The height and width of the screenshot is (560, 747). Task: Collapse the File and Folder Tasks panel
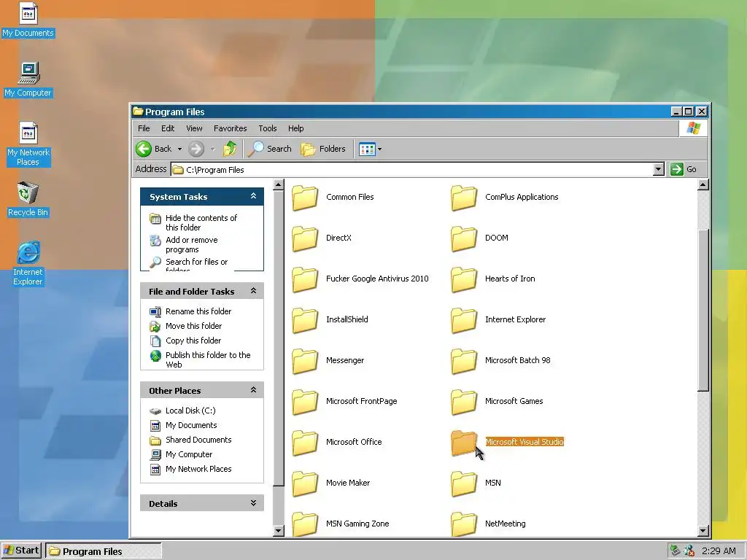(x=253, y=290)
